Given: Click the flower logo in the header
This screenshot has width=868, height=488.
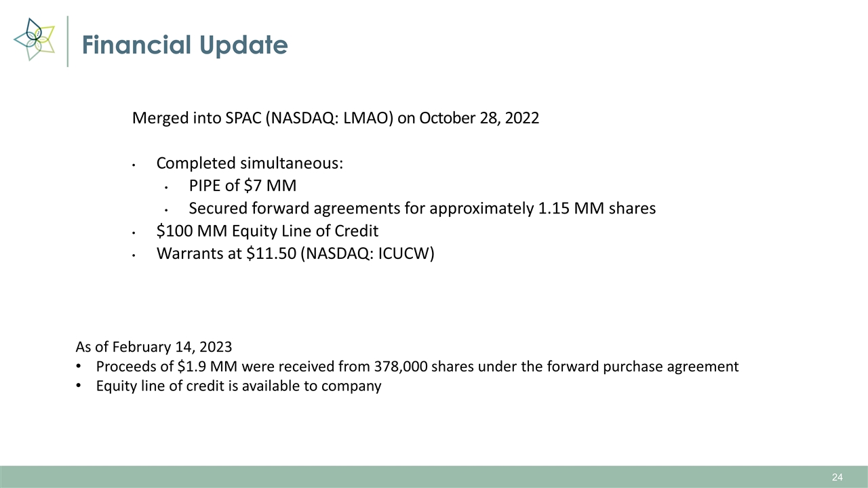Looking at the screenshot, I should [x=34, y=39].
